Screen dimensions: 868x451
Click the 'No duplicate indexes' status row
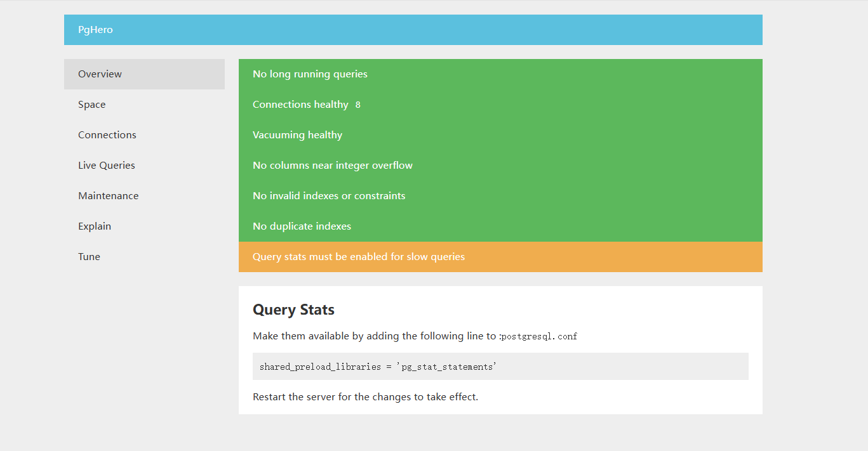[x=500, y=226]
